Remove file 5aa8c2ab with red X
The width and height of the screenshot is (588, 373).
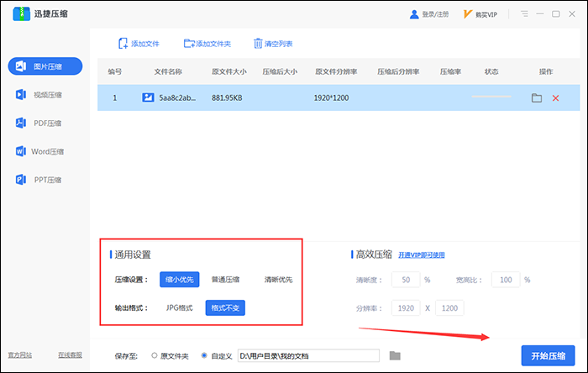click(555, 97)
